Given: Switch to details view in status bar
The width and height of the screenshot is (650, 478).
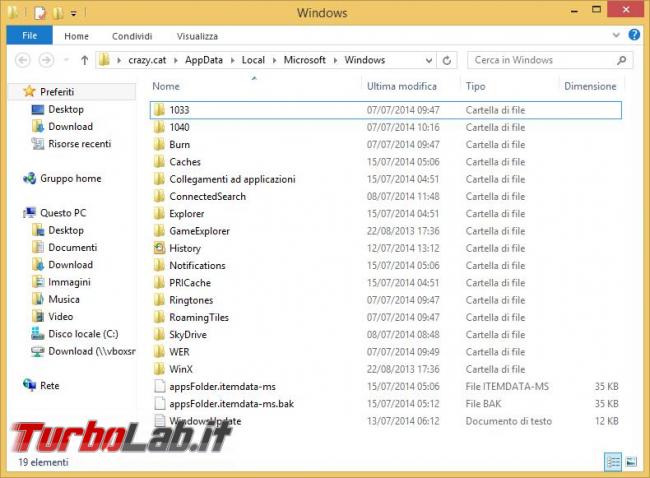Looking at the screenshot, I should point(613,461).
